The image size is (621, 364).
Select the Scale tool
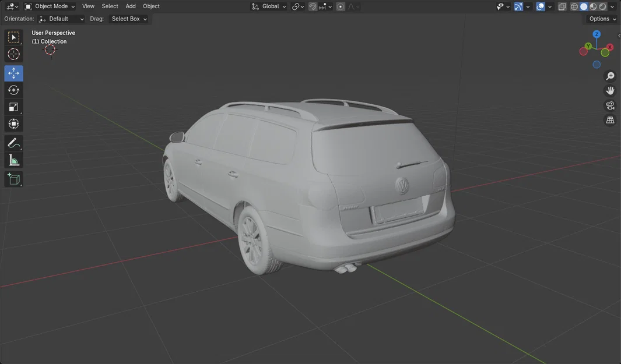click(13, 107)
